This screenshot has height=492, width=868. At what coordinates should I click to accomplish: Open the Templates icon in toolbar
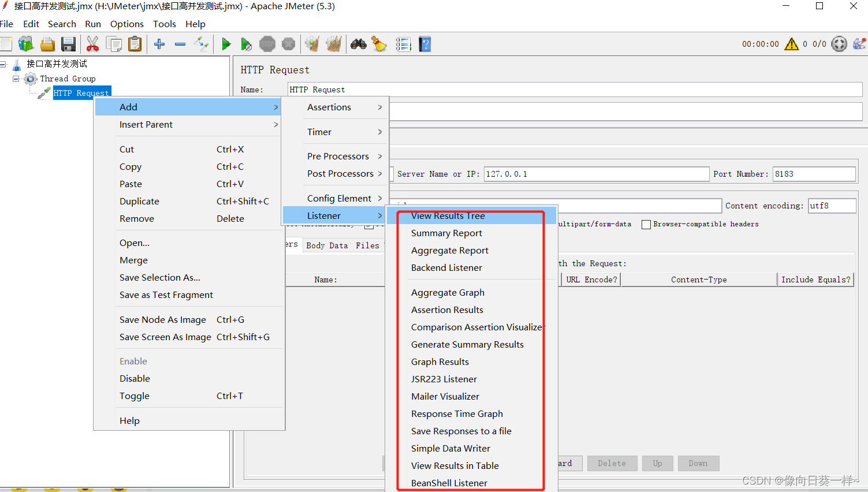26,44
